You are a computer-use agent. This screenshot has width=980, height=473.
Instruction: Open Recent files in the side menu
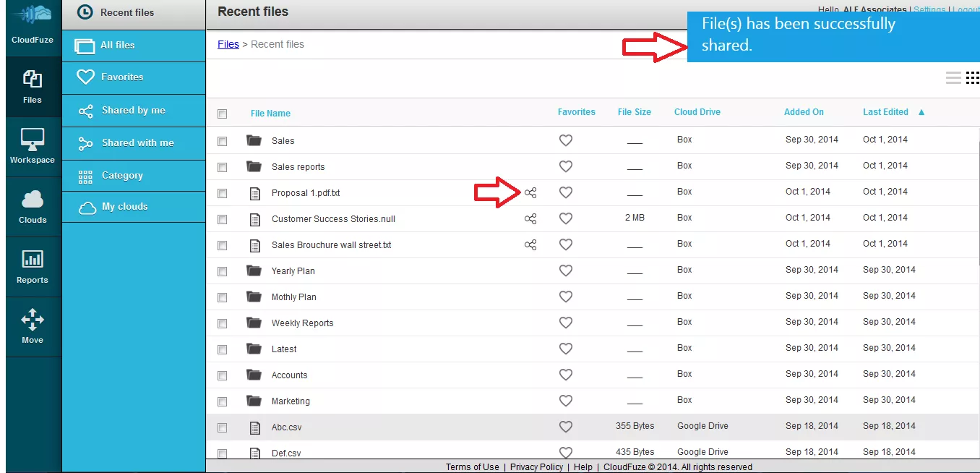tap(134, 13)
